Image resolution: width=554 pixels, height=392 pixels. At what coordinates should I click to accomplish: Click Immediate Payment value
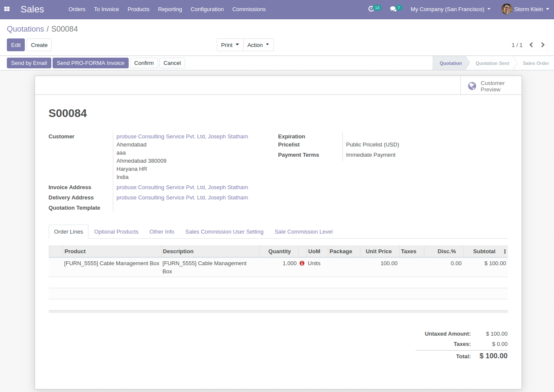[371, 155]
